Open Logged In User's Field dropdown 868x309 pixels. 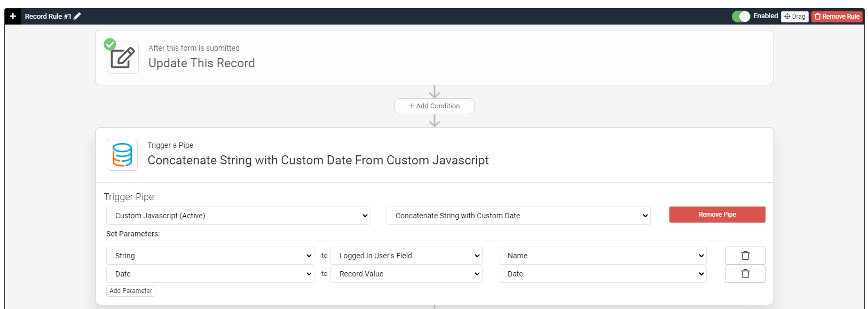(x=406, y=256)
